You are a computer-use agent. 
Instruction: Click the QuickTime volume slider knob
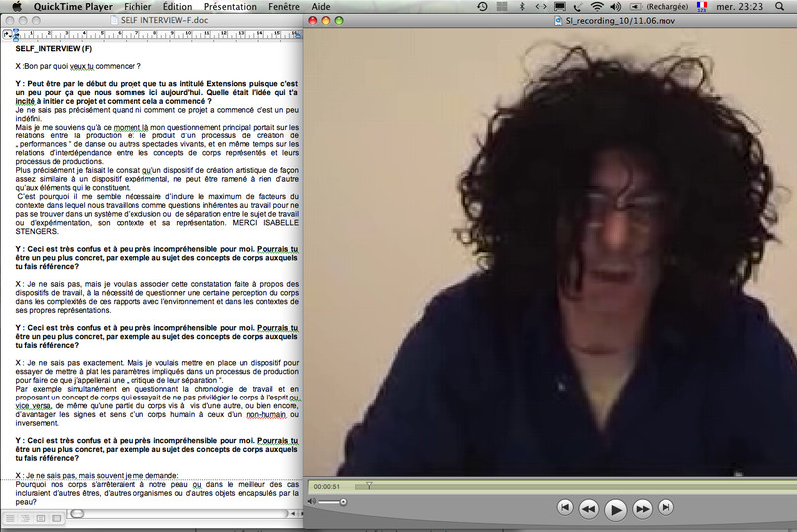point(345,502)
